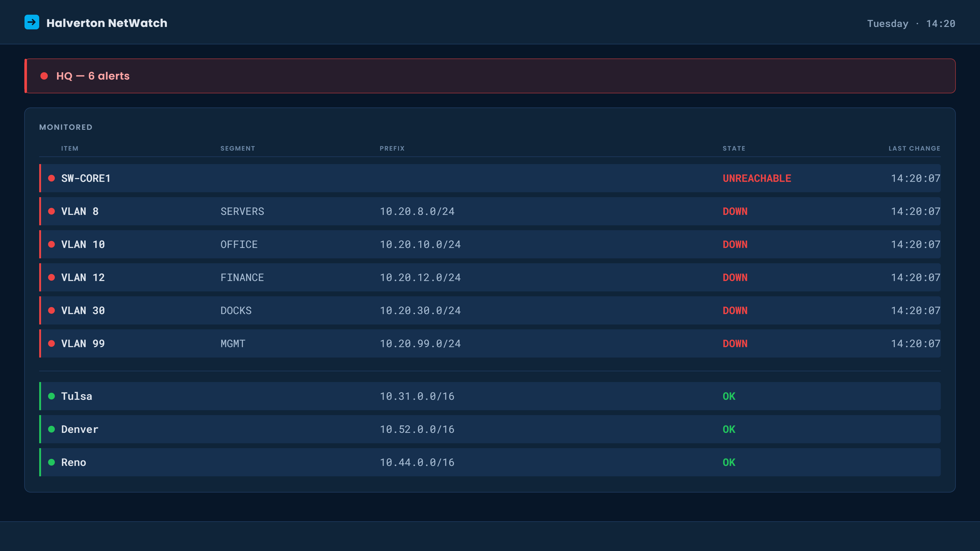Click the red alert dot in HQ banner
The image size is (980, 551).
[44, 76]
